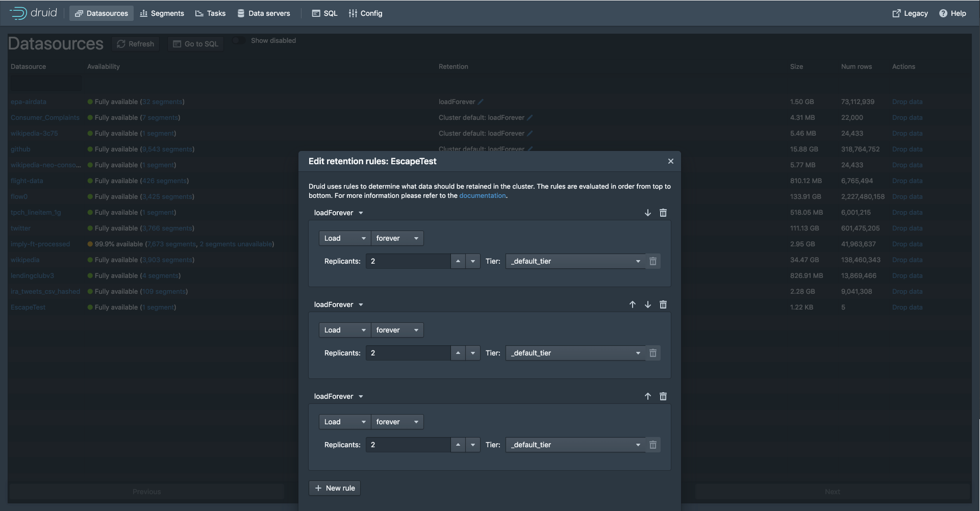Screen dimensions: 980x511
Task: Open 32 segments link for epa-airdata
Action: (162, 102)
